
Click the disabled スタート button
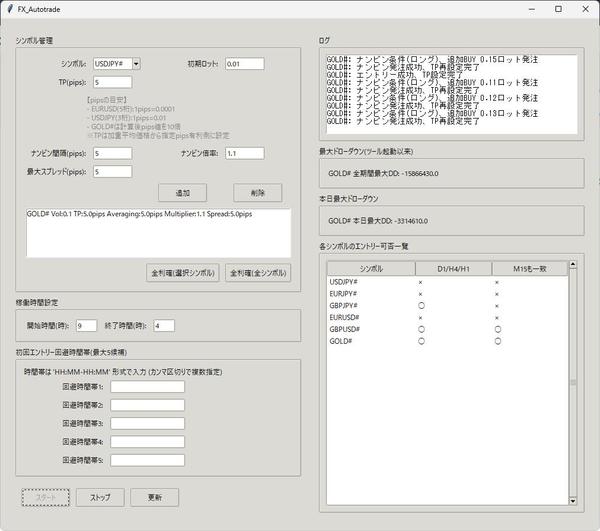(x=46, y=497)
